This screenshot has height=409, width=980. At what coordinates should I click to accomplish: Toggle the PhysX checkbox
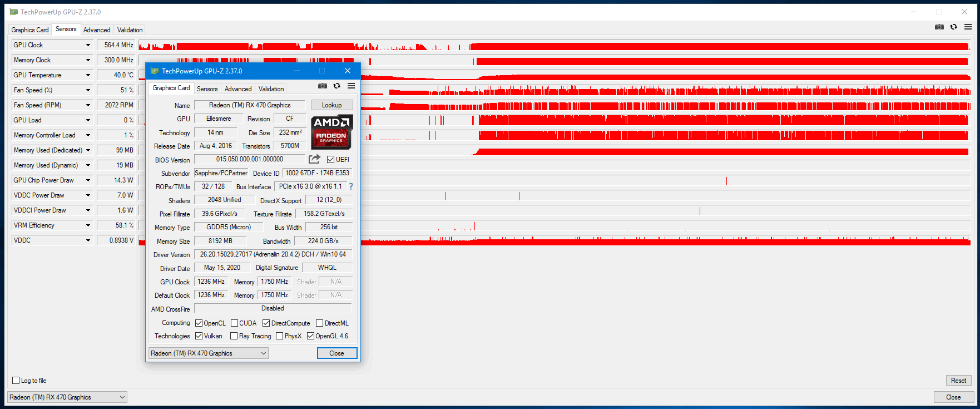[x=279, y=336]
